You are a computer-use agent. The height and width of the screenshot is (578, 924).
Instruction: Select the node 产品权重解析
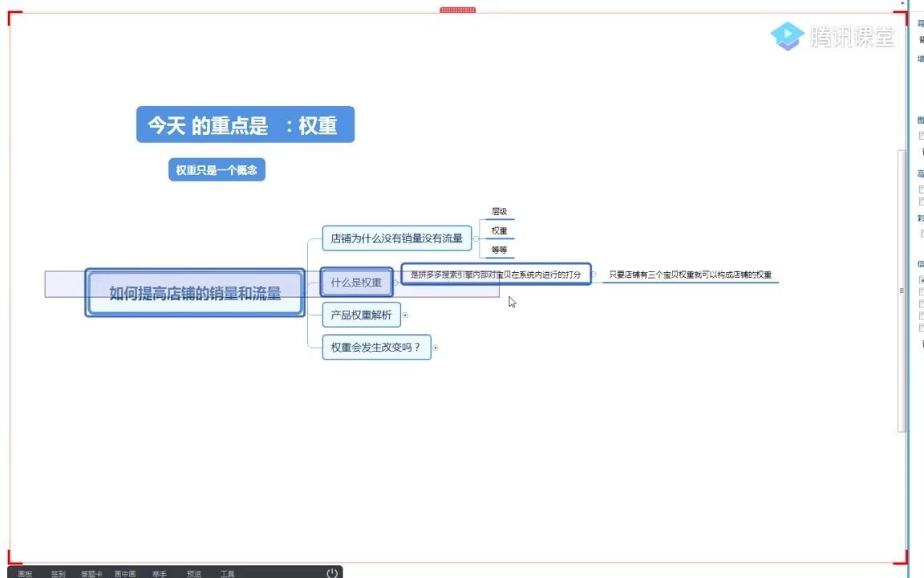pyautogui.click(x=361, y=315)
